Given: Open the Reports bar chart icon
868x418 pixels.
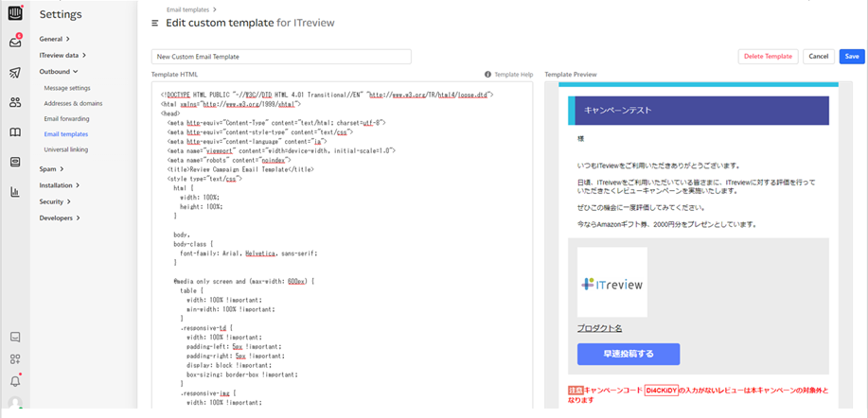Looking at the screenshot, I should pyautogui.click(x=14, y=192).
